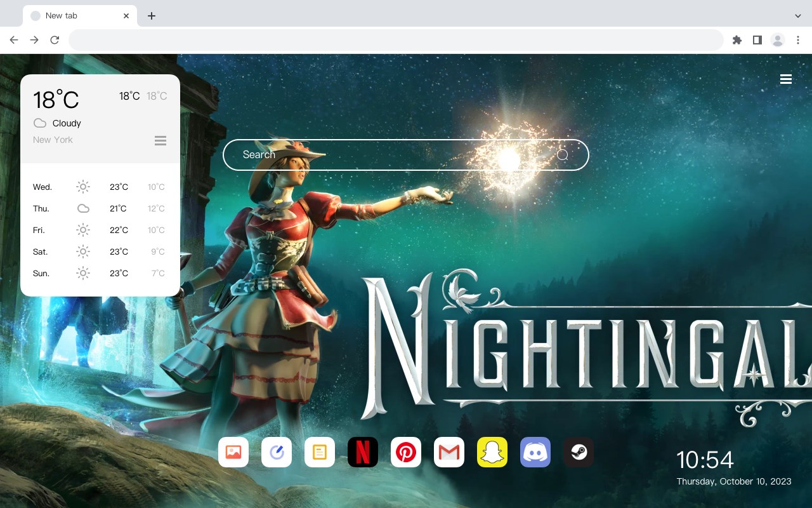
Task: Click Thursday's 21°C high temperature
Action: click(x=119, y=208)
